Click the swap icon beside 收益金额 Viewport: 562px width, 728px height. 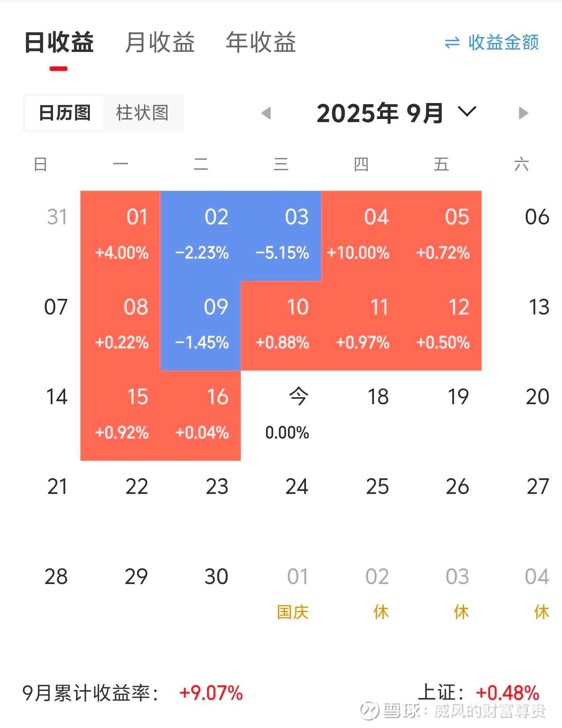point(452,43)
